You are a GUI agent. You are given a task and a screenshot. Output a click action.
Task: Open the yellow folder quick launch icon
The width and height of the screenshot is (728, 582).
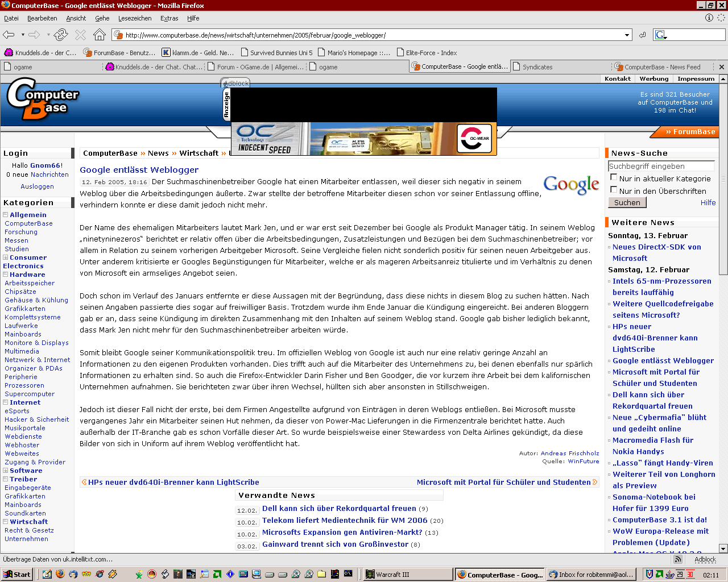click(x=322, y=574)
